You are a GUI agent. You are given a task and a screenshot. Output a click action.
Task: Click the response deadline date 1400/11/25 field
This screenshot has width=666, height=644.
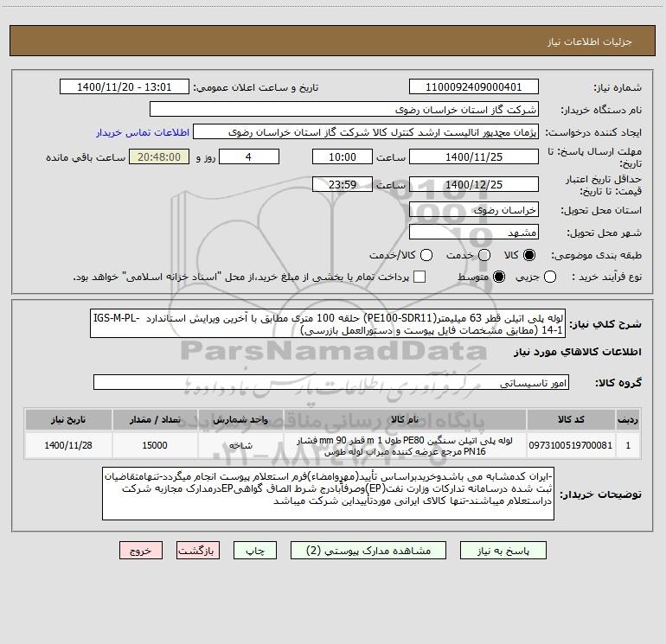[x=474, y=156]
